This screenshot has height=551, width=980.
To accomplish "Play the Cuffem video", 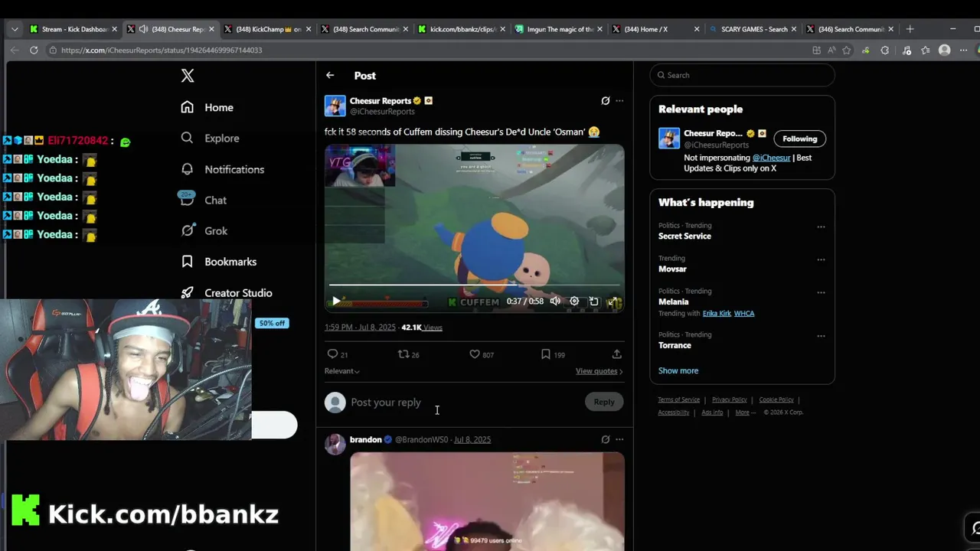I will pos(335,302).
